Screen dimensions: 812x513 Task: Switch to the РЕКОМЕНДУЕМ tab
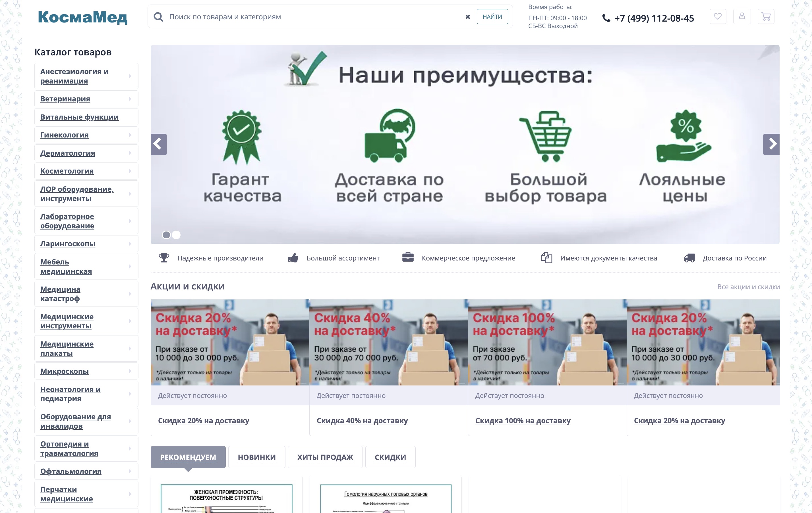click(x=188, y=457)
